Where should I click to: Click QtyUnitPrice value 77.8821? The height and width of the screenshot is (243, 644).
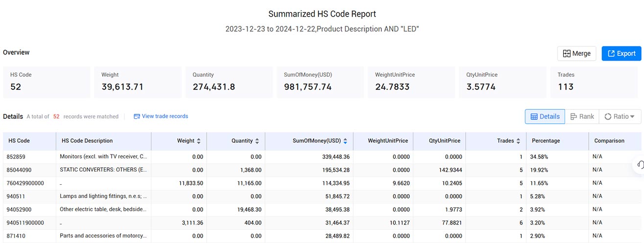(453, 223)
